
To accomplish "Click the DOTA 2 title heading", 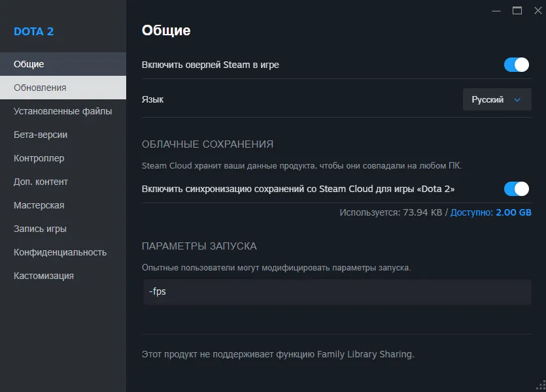I will [x=33, y=31].
